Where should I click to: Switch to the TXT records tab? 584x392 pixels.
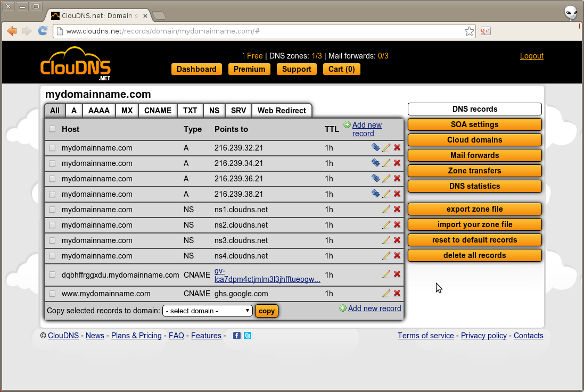coord(190,111)
